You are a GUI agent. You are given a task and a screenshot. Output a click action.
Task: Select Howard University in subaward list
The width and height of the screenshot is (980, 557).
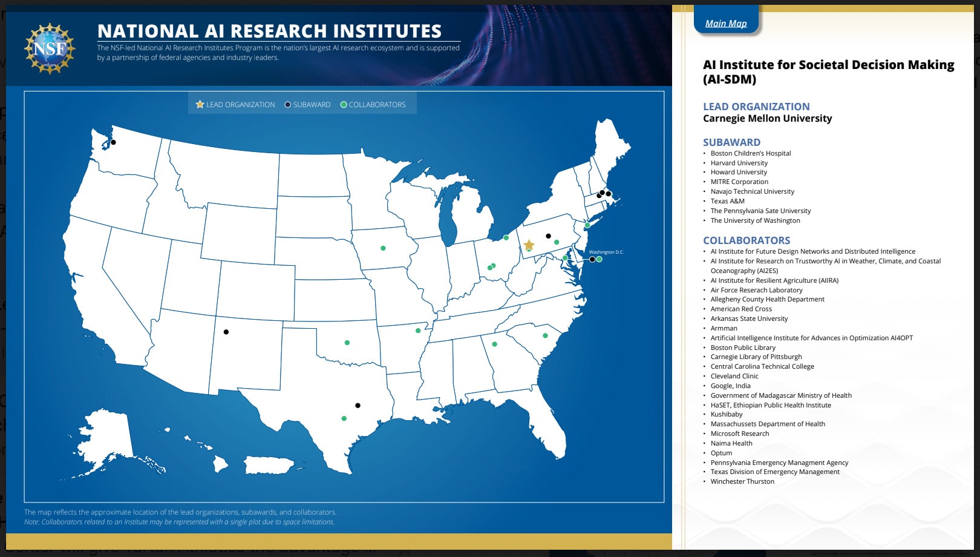pyautogui.click(x=739, y=172)
